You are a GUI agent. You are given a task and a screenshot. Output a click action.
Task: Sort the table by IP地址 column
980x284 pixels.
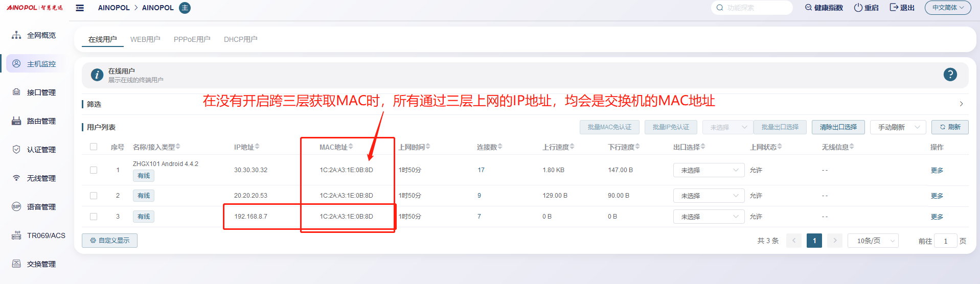(247, 147)
